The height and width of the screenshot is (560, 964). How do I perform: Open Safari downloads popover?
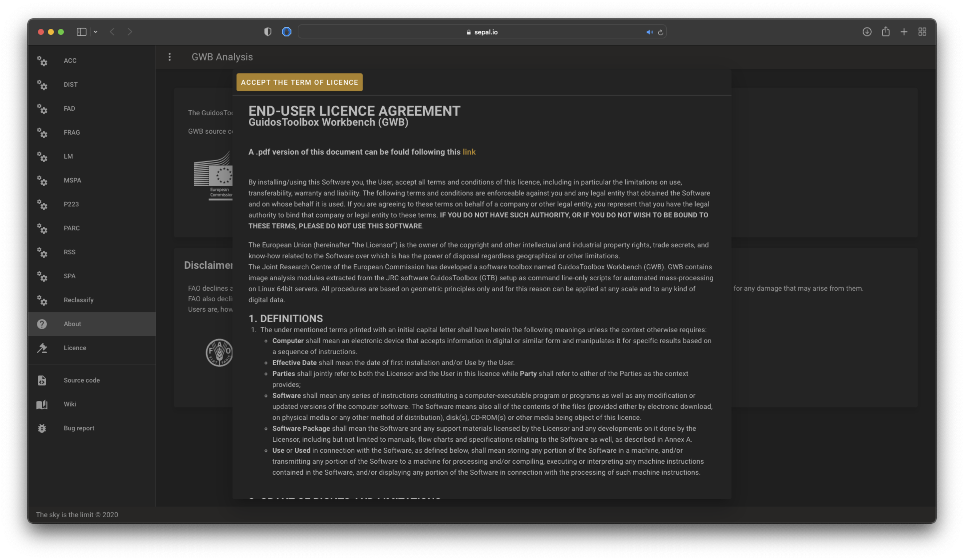pyautogui.click(x=867, y=32)
